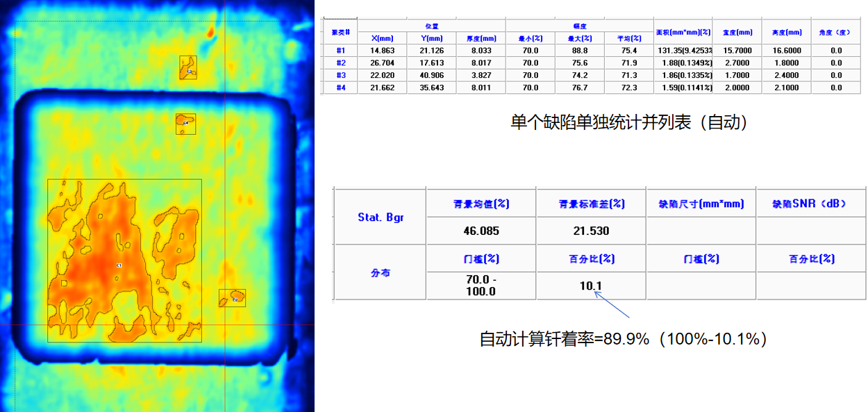Click the Y(mm) column header

[x=431, y=38]
